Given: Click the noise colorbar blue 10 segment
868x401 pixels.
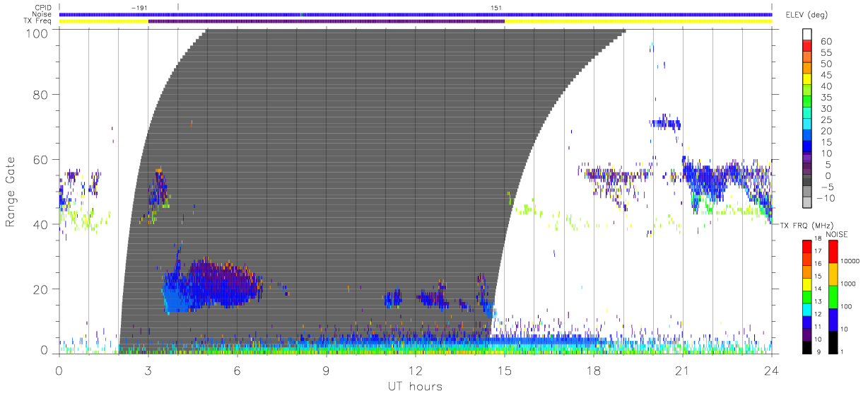Looking at the screenshot, I should 833,319.
